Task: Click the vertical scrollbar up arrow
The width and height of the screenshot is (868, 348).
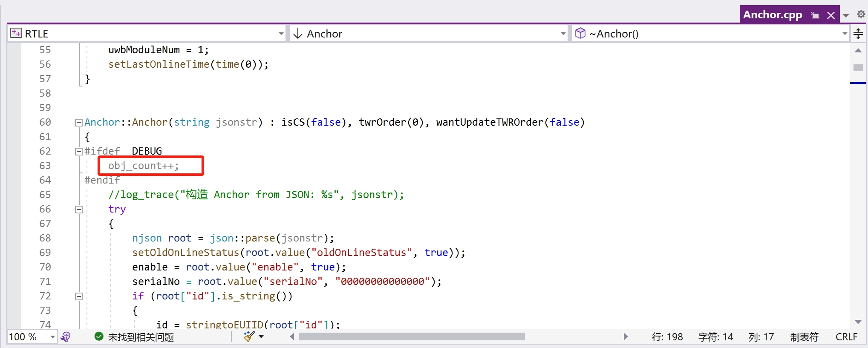Action: point(858,51)
